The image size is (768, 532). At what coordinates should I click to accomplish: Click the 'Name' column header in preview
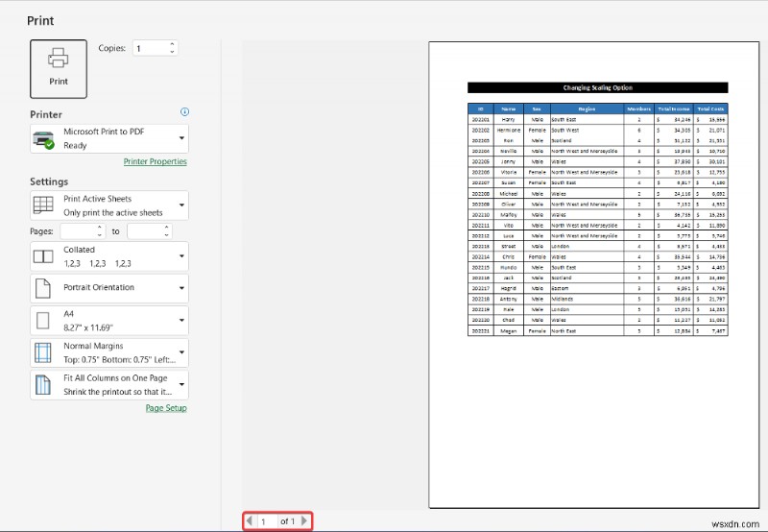pos(509,109)
